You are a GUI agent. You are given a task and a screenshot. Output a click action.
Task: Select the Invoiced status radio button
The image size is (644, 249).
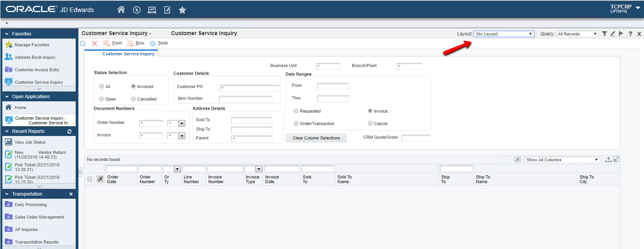pos(133,87)
